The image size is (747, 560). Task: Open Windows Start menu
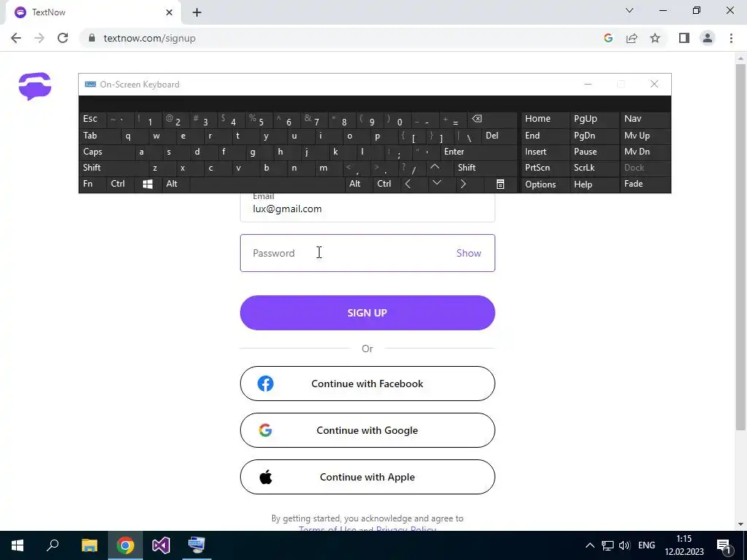click(x=18, y=545)
